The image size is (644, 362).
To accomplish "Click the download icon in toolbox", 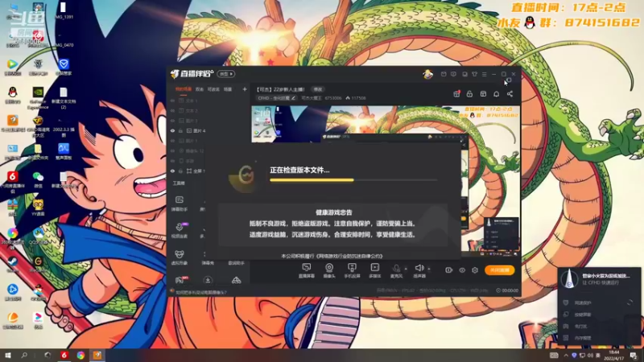I will [x=208, y=280].
